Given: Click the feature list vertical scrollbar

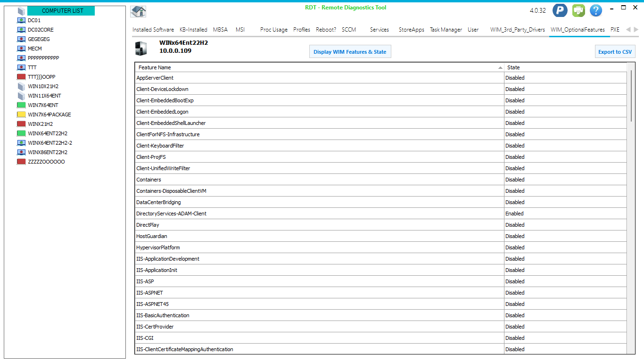Looking at the screenshot, I should point(631,96).
